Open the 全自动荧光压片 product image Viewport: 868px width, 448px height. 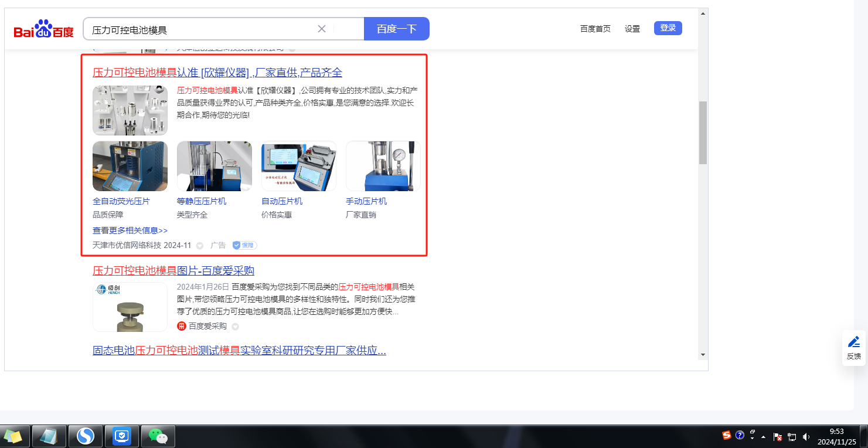click(x=130, y=166)
